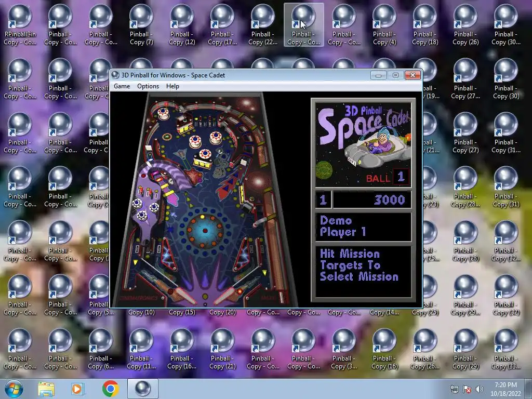Launch Google Chrome from the taskbar
This screenshot has width=532, height=399.
110,389
